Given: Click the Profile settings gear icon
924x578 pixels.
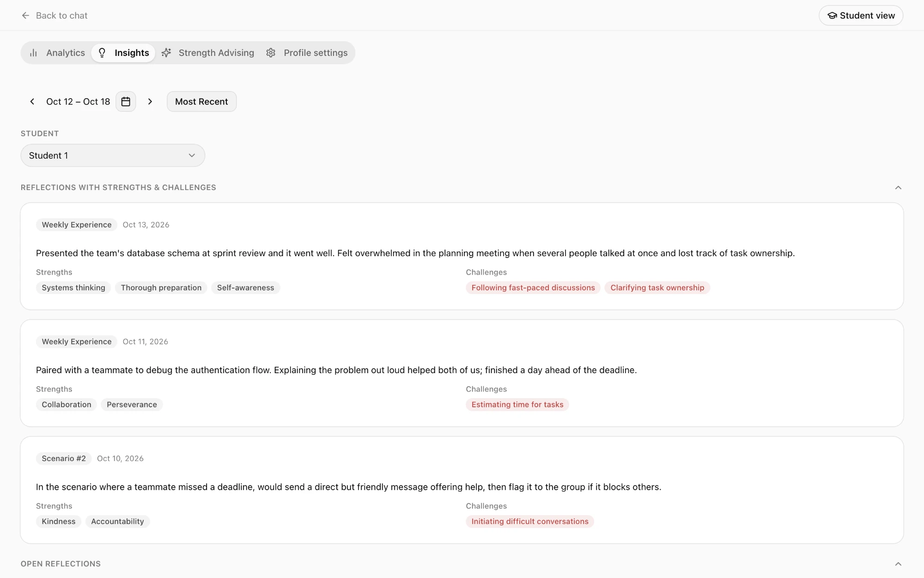Looking at the screenshot, I should click(271, 53).
